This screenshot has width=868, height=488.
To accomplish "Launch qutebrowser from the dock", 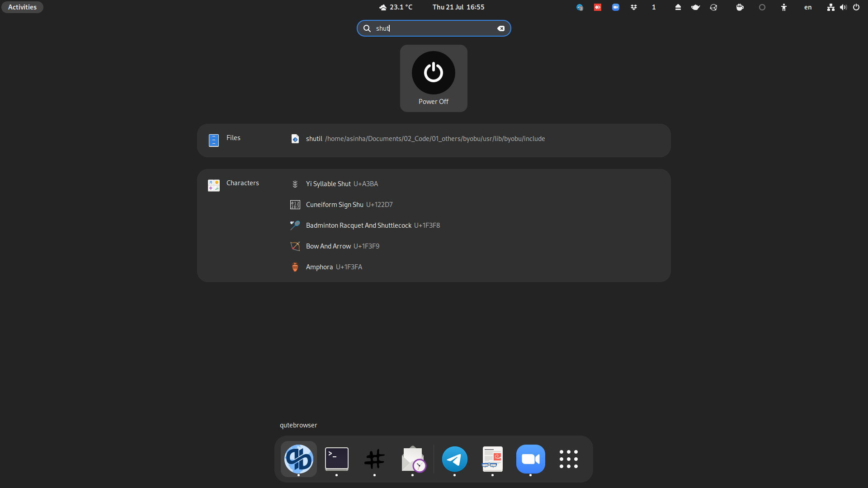I will tap(298, 459).
